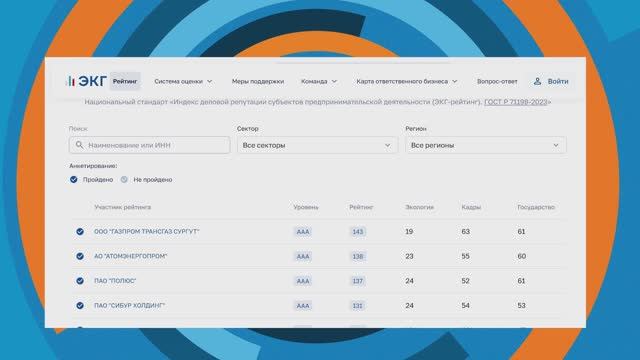Click Экология value 19
640x360 pixels.
coord(409,231)
